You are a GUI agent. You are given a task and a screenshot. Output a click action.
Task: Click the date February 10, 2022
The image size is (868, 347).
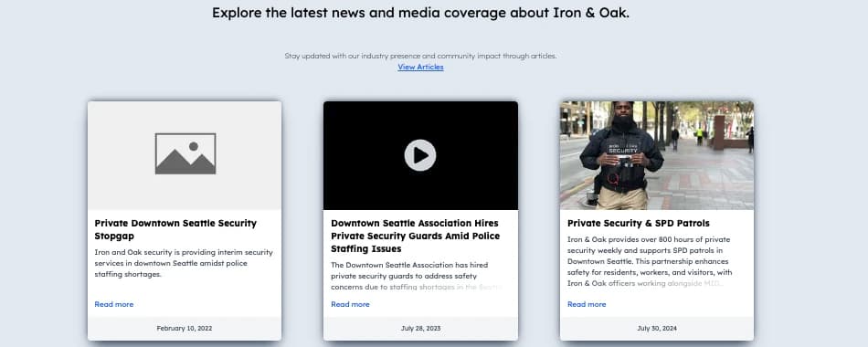(185, 328)
